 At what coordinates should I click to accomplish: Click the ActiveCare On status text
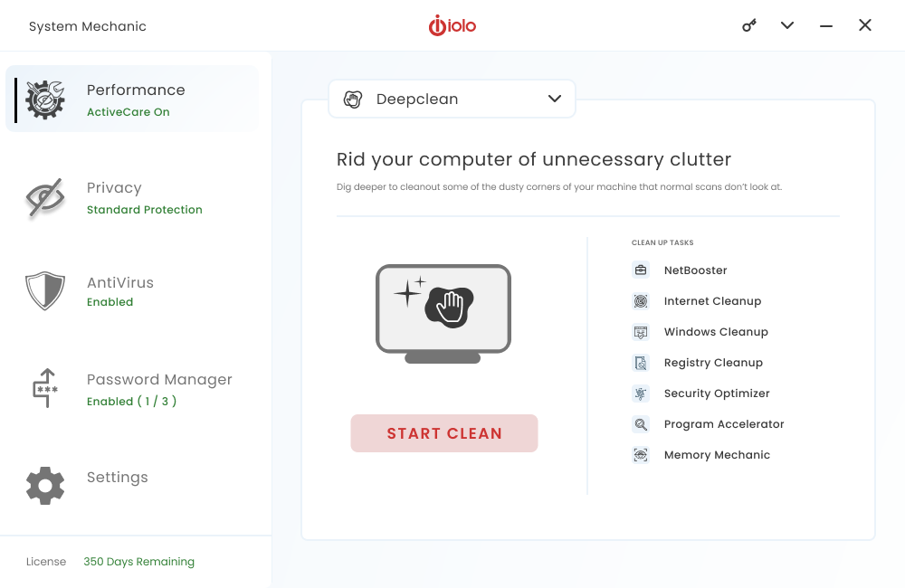coord(129,112)
